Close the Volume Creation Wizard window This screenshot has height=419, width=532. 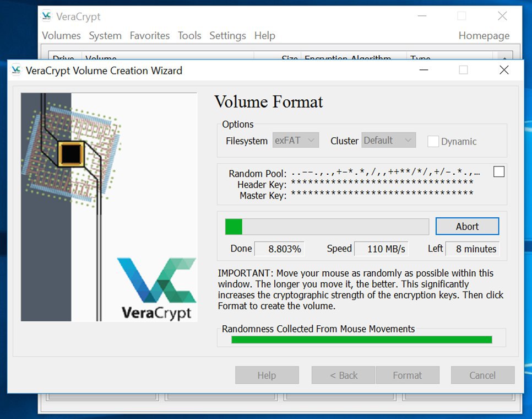click(x=503, y=70)
